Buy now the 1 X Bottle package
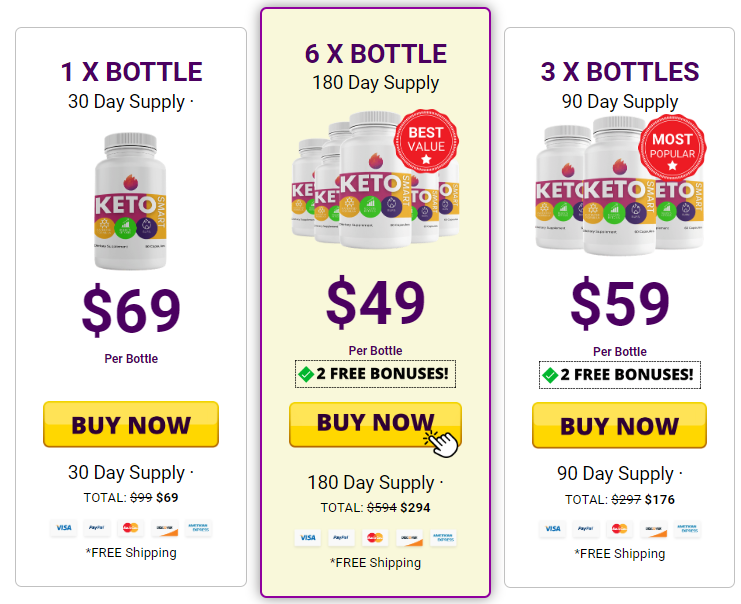 pyautogui.click(x=131, y=424)
